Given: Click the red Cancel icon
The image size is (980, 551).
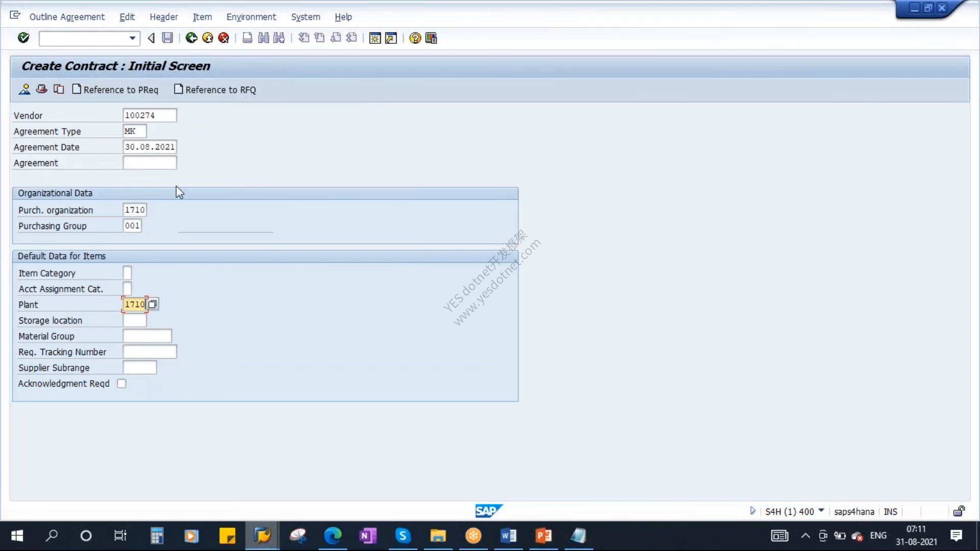Looking at the screenshot, I should click(224, 38).
